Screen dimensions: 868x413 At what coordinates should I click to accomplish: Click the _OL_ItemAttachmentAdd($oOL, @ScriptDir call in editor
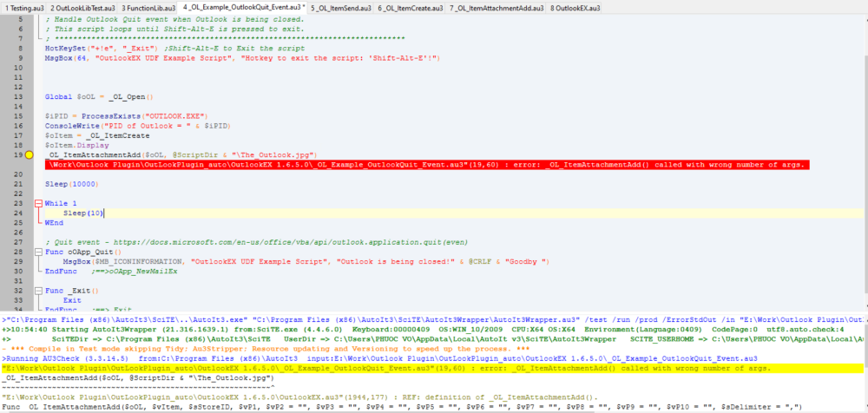[181, 155]
